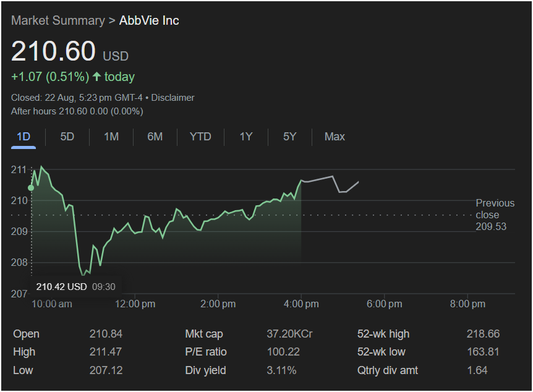This screenshot has height=392, width=533.
Task: Click the Mkt cap value 37.20KCr
Action: [289, 334]
